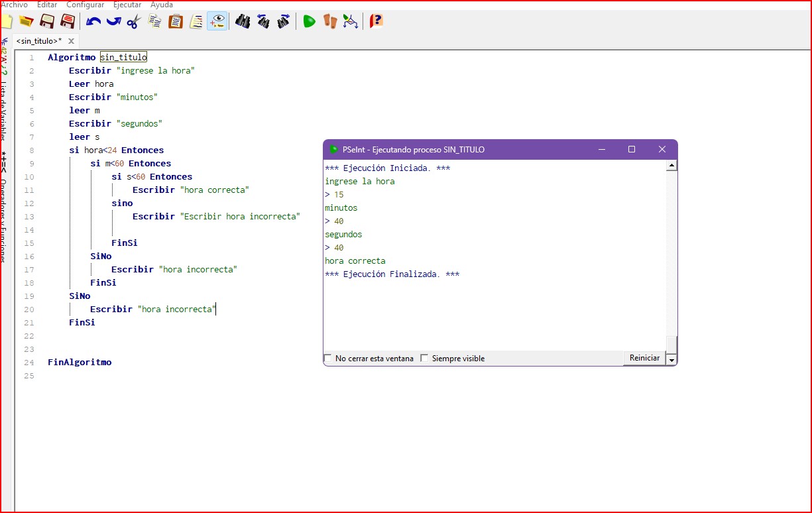Close the <sin_titulo> tab with X
This screenshot has height=513, width=812.
(72, 41)
